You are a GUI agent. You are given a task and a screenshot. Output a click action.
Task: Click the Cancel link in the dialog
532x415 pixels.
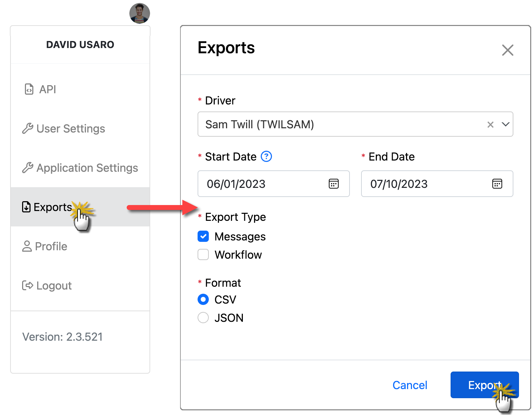point(410,385)
